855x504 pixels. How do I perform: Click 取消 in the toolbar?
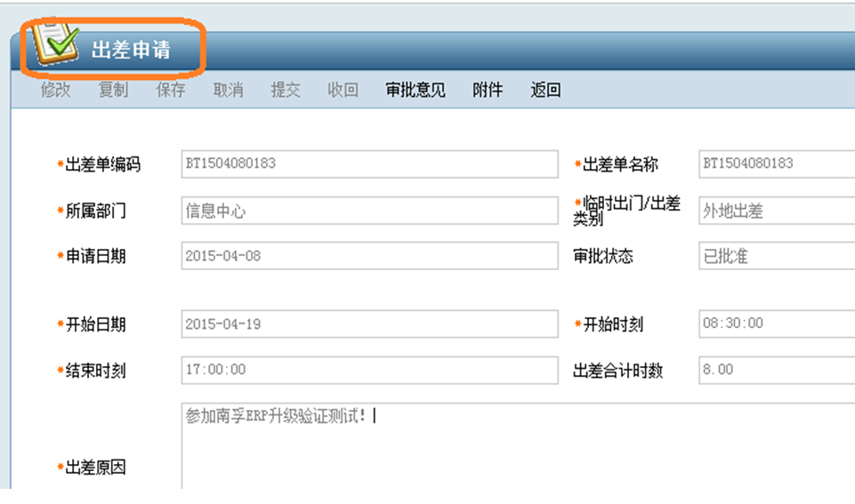click(x=229, y=90)
